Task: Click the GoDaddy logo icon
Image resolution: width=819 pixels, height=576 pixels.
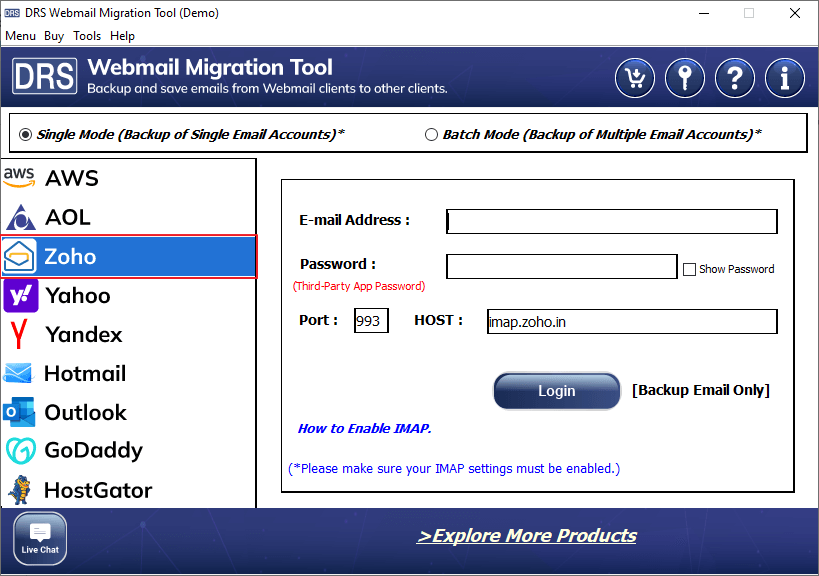Action: (21, 451)
